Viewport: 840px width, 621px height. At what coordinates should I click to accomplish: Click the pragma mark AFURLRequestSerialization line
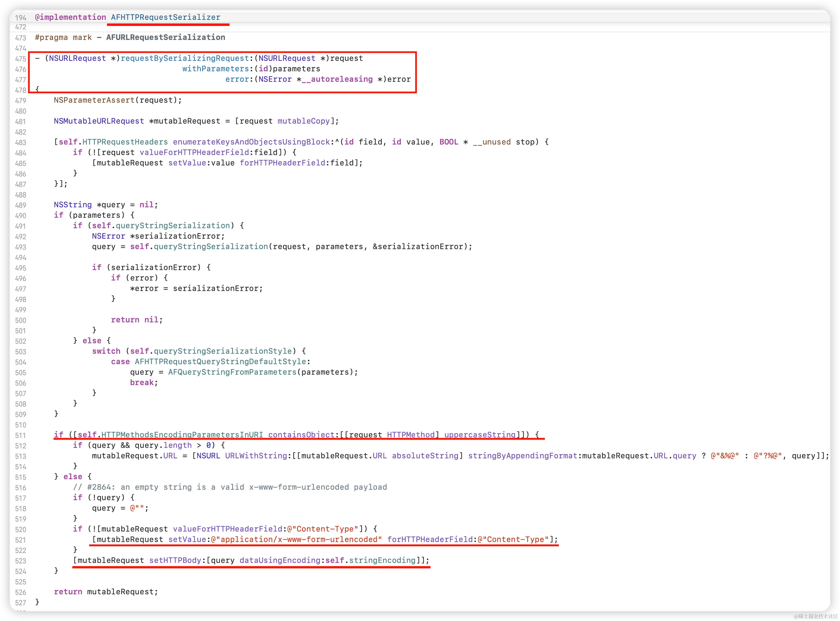coord(130,37)
